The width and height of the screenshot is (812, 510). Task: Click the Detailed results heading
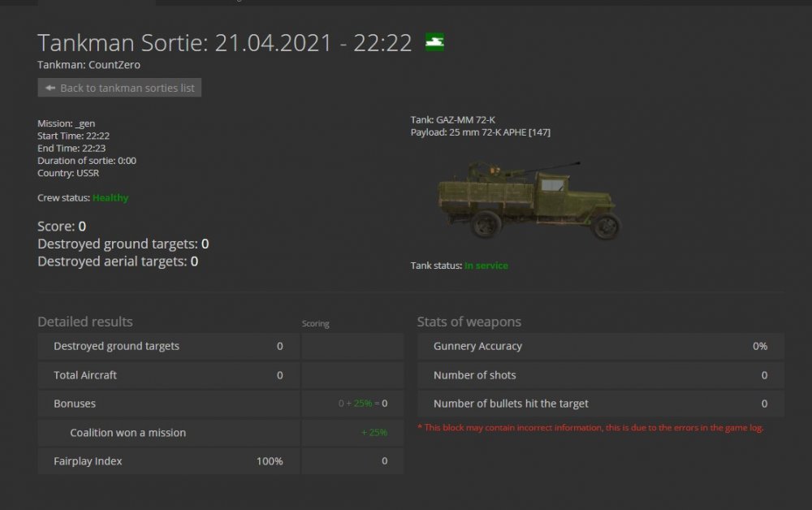pyautogui.click(x=85, y=322)
